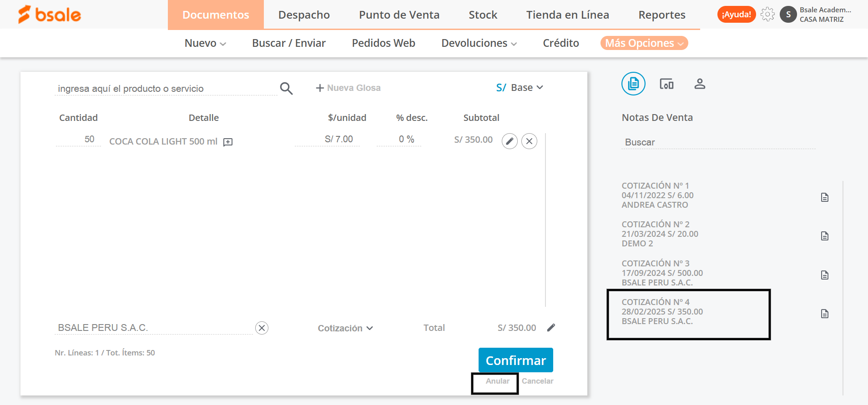This screenshot has width=868, height=405.
Task: Open the Más Opciones dropdown
Action: click(x=644, y=43)
